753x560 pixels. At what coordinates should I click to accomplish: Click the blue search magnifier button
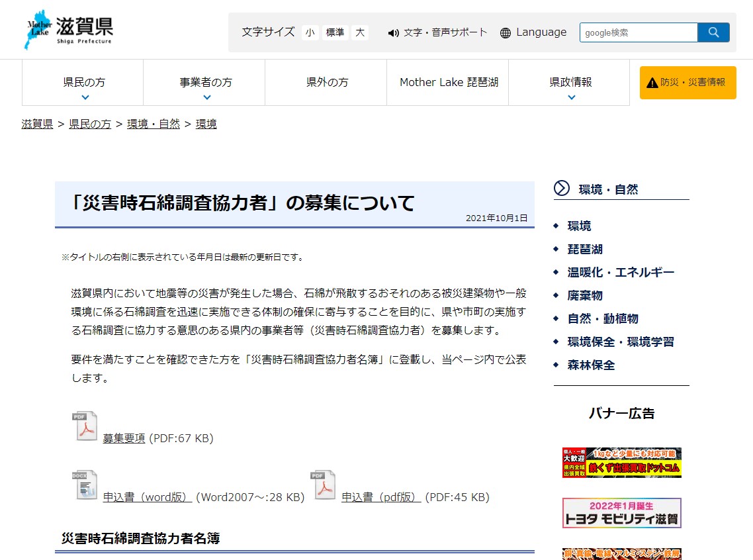[x=713, y=32]
